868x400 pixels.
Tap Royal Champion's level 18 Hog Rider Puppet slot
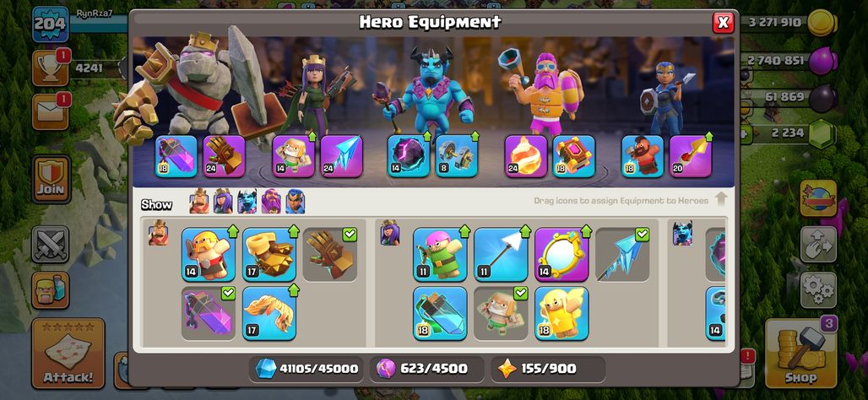(x=643, y=157)
